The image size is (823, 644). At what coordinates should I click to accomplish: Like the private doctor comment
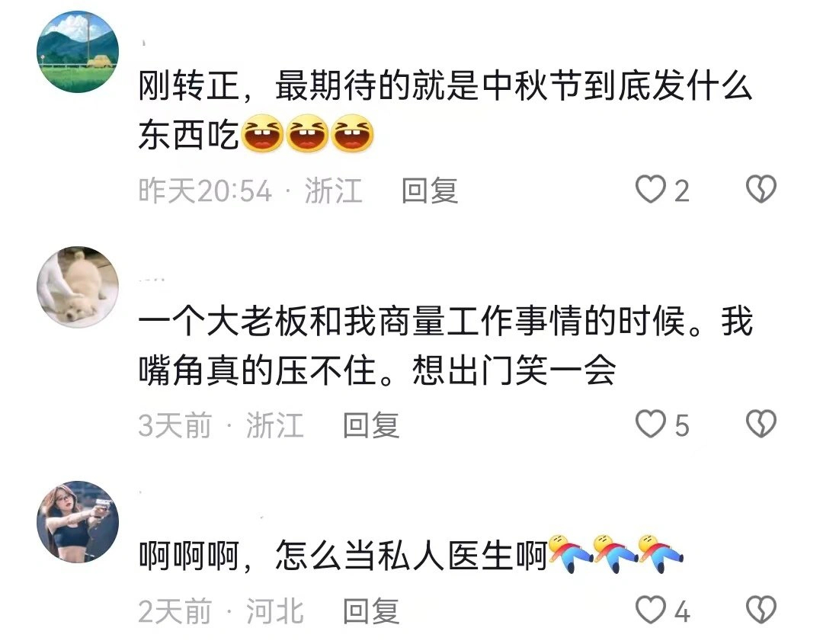click(x=651, y=610)
